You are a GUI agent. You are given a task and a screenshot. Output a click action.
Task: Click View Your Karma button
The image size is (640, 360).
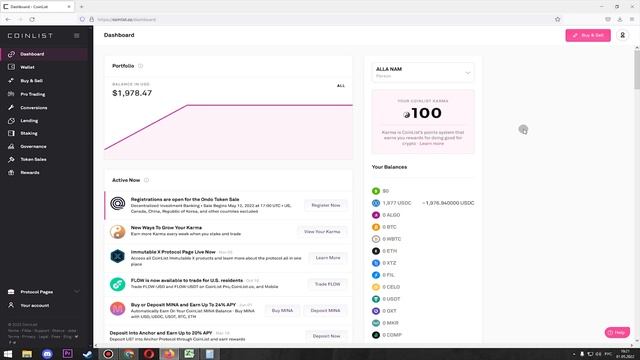click(x=322, y=232)
